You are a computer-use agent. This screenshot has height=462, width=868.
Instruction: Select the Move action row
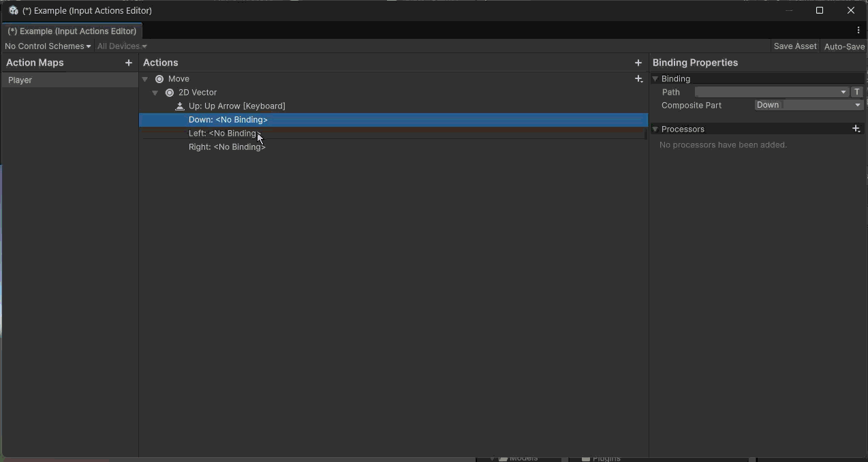pyautogui.click(x=393, y=79)
